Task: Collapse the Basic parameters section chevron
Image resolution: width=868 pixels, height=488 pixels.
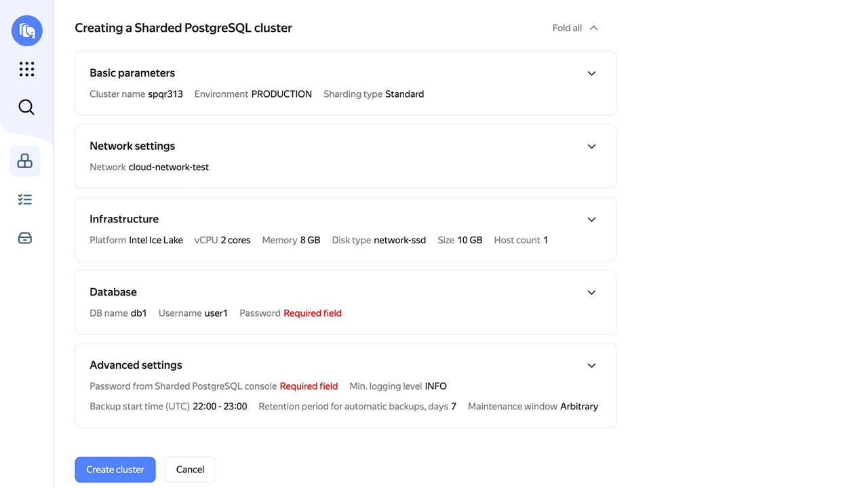Action: click(591, 73)
